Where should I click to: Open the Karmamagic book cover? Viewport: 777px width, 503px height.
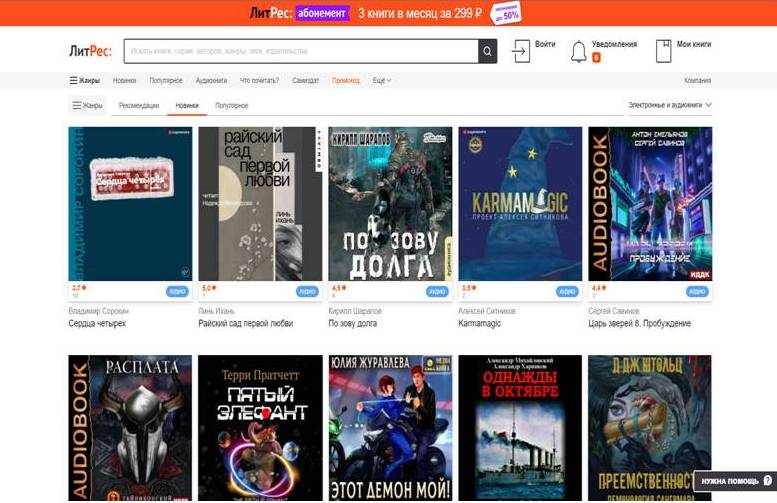[x=520, y=204]
